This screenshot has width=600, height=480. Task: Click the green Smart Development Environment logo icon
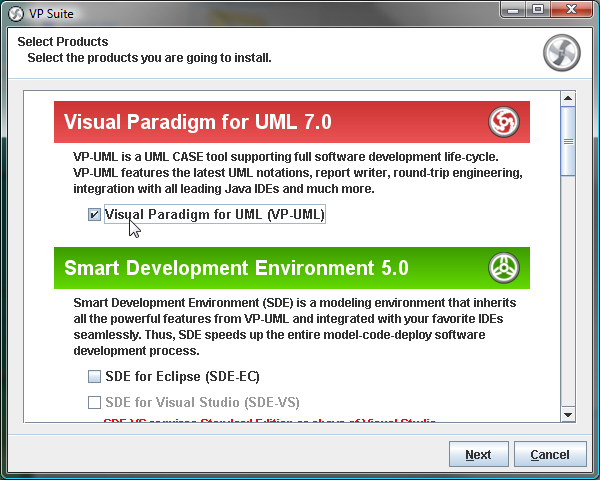(x=504, y=268)
